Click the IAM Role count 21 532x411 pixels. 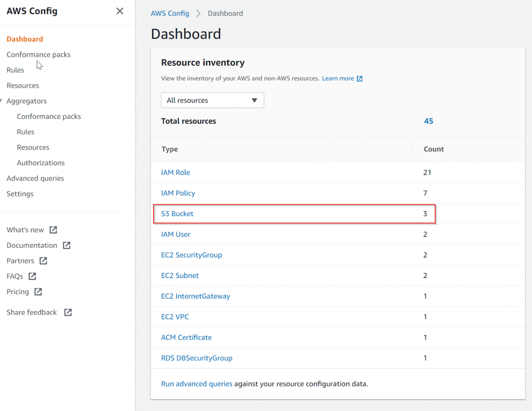click(x=427, y=173)
